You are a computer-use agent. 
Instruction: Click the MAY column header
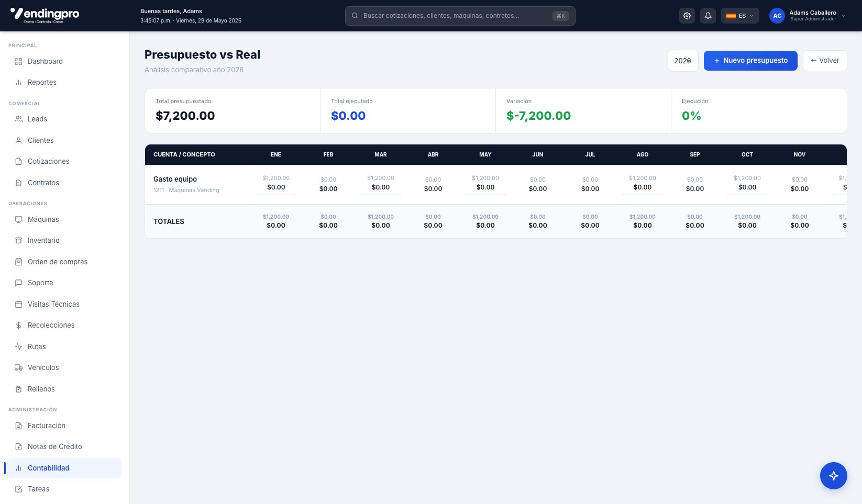pos(485,154)
